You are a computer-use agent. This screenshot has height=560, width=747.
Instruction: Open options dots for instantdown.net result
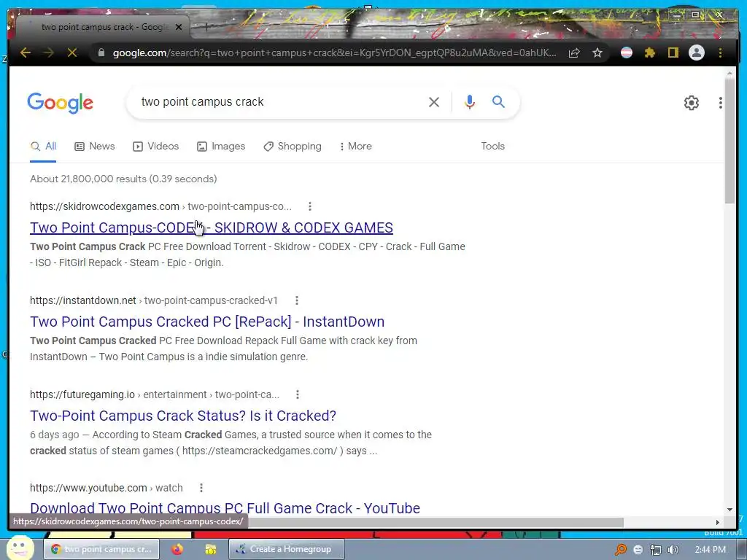297,300
